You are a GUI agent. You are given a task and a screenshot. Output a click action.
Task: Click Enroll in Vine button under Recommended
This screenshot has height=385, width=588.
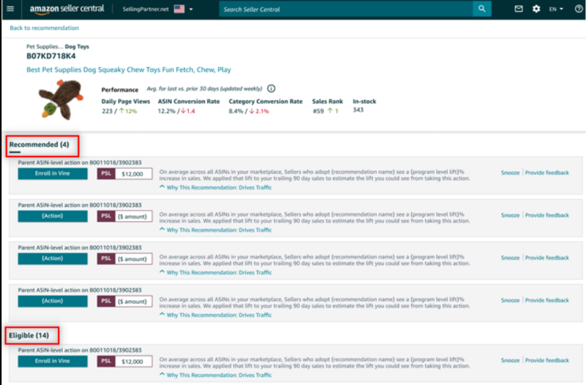pos(52,173)
